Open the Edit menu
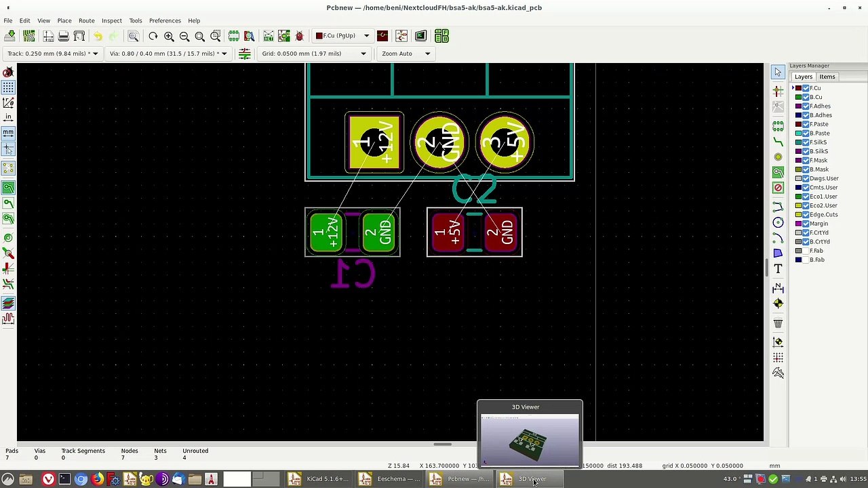The width and height of the screenshot is (868, 488). coord(24,20)
